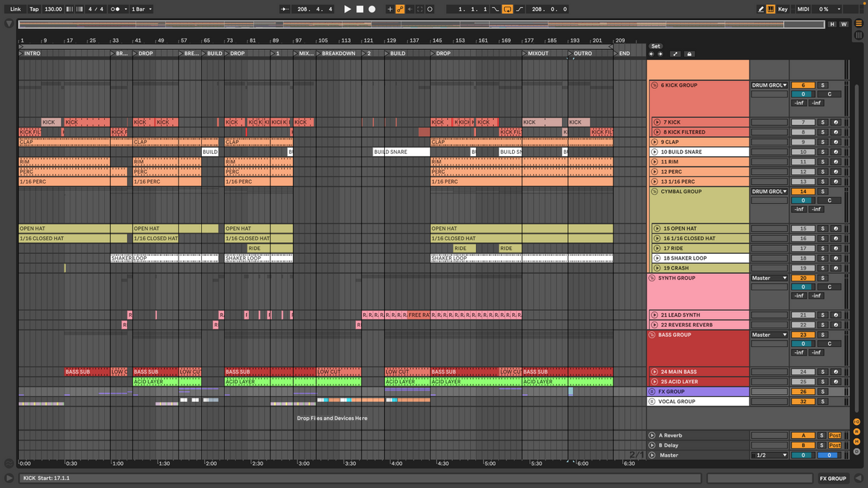This screenshot has width=868, height=488.
Task: Click the 130.00 tempo field
Action: pos(53,9)
